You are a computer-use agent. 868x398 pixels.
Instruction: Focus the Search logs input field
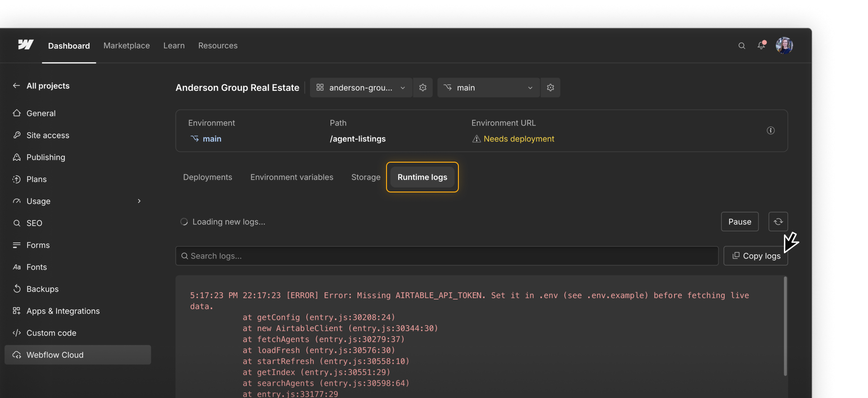coord(447,256)
